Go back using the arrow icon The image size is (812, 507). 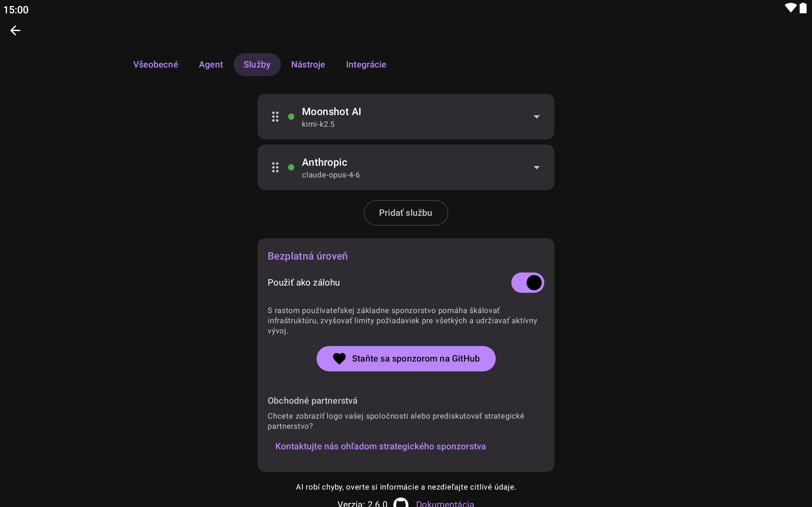[15, 30]
